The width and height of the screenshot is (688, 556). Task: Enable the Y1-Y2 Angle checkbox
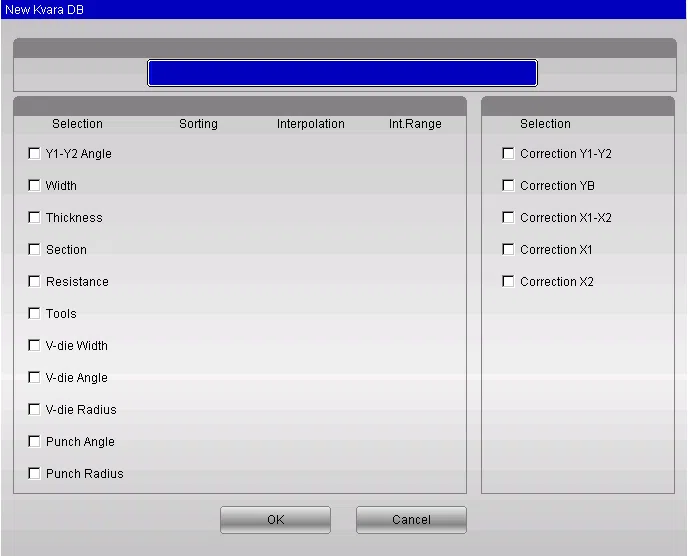click(34, 154)
